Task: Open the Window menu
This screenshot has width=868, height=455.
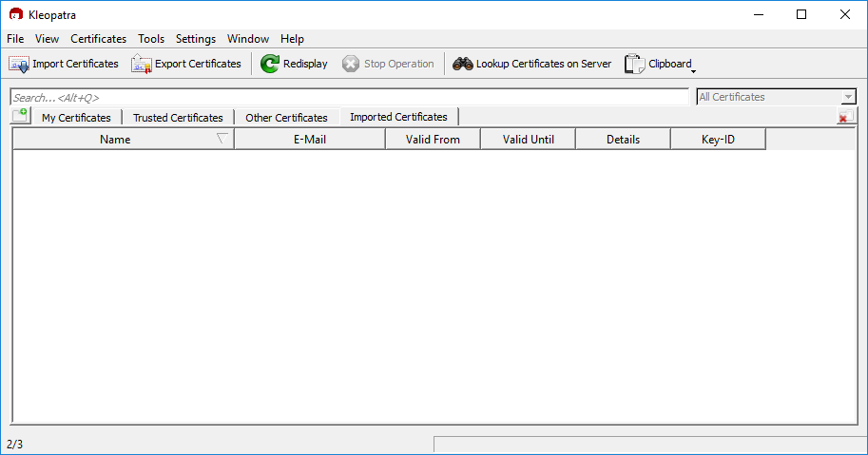Action: (248, 39)
